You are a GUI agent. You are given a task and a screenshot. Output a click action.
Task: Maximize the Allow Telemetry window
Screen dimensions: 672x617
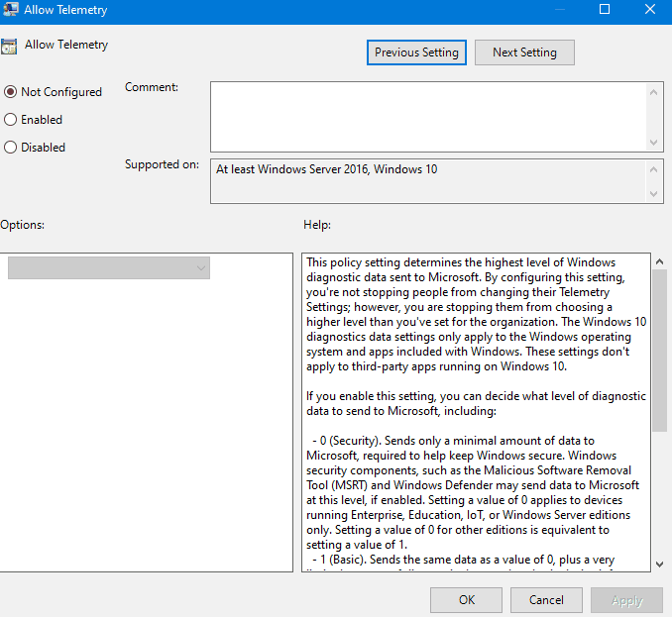click(605, 10)
